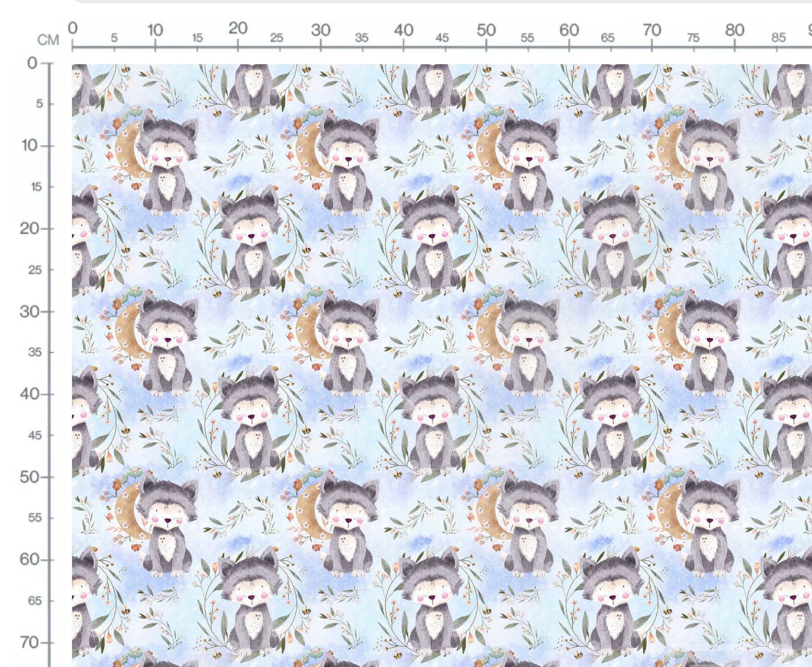Viewport: 812px width, 667px height.
Task: Select the 50 mark on the left ruler
Action: point(30,477)
